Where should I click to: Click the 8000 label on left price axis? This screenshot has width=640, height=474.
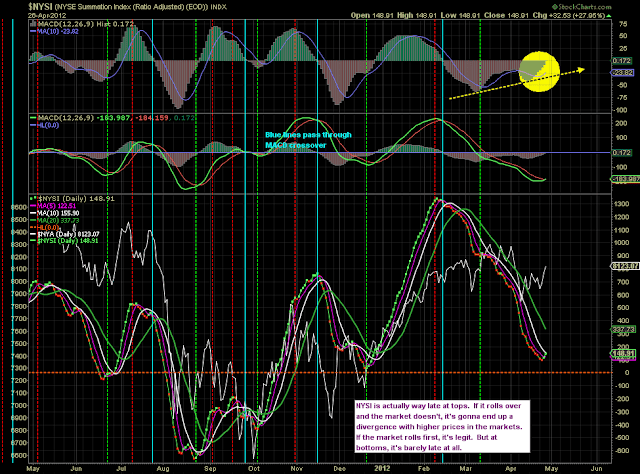tap(19, 281)
